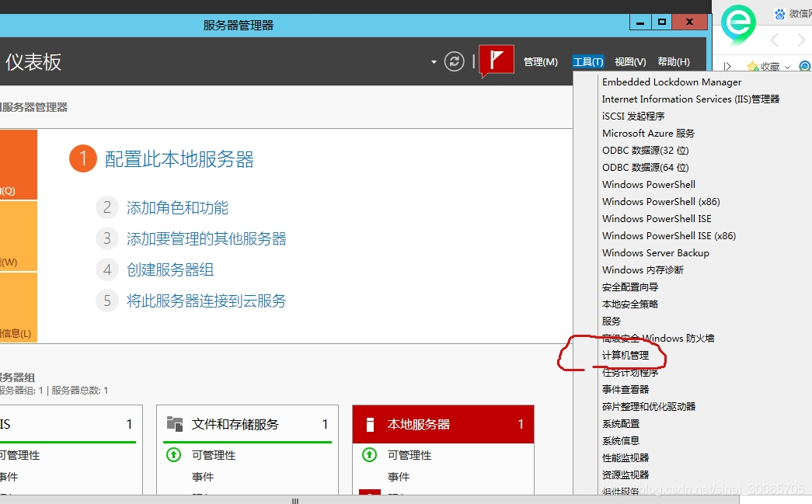Open the 视图(V) menu
812x504 pixels.
point(630,62)
